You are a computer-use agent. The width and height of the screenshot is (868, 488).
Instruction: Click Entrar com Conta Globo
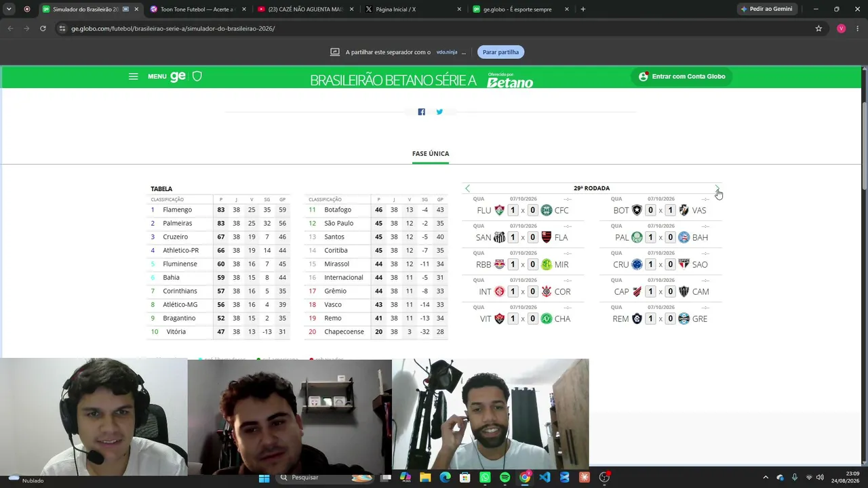[x=682, y=77]
